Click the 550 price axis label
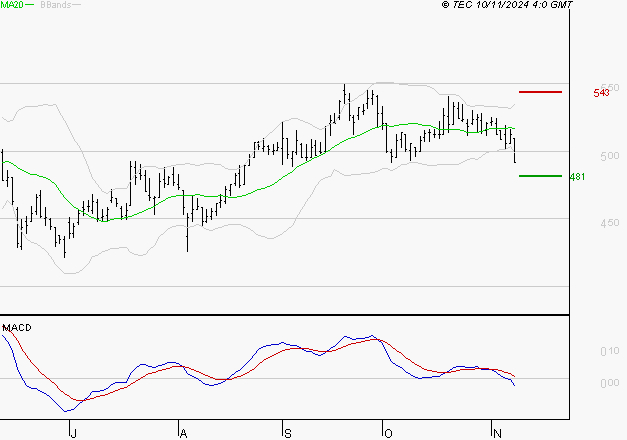The image size is (627, 440). coord(610,87)
